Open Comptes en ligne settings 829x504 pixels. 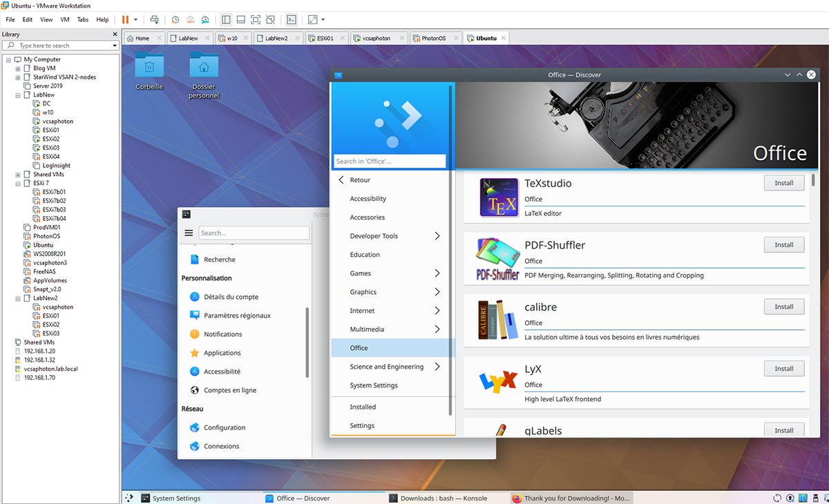[231, 390]
